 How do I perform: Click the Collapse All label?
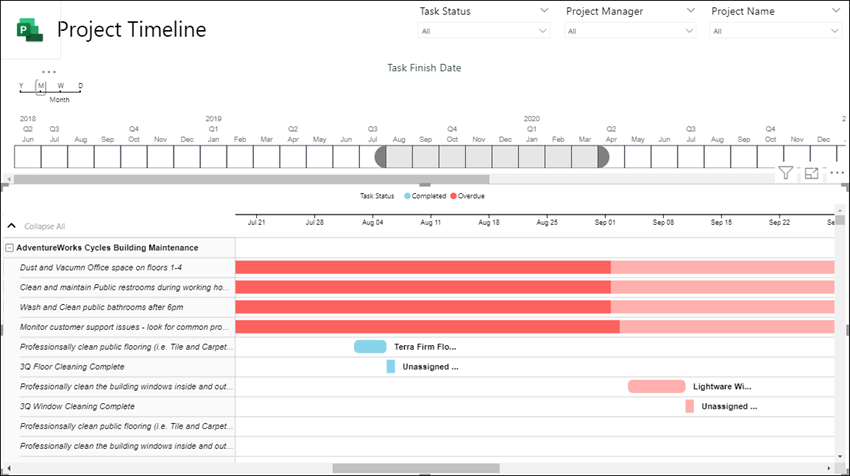pyautogui.click(x=44, y=226)
